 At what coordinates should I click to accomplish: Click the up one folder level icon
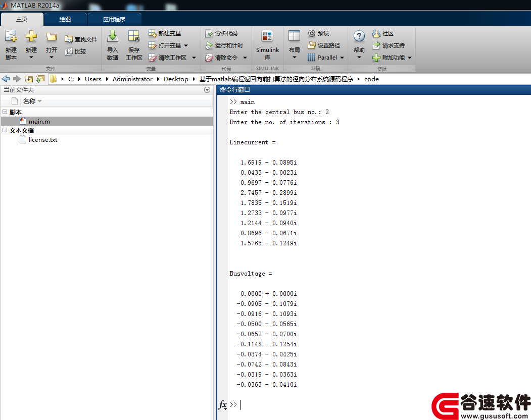29,79
